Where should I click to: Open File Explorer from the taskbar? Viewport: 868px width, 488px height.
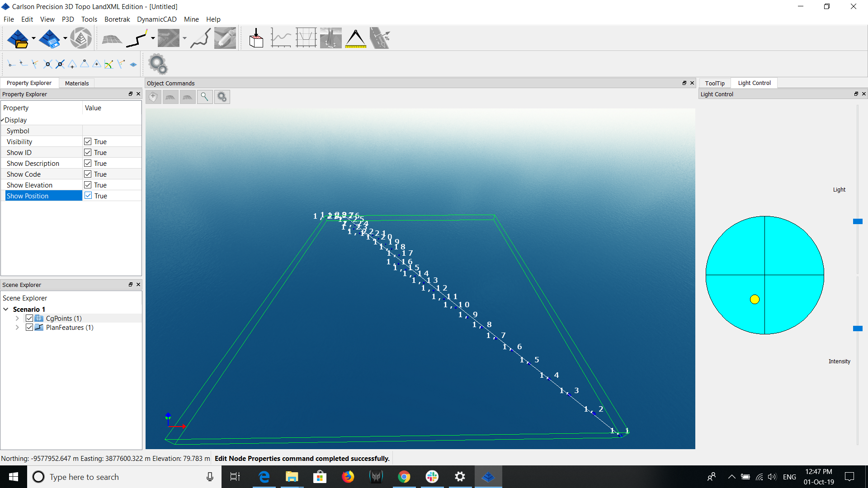tap(292, 477)
